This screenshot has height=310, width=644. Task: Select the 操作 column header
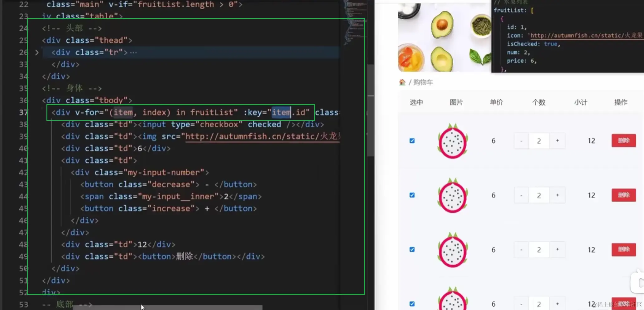(x=621, y=102)
